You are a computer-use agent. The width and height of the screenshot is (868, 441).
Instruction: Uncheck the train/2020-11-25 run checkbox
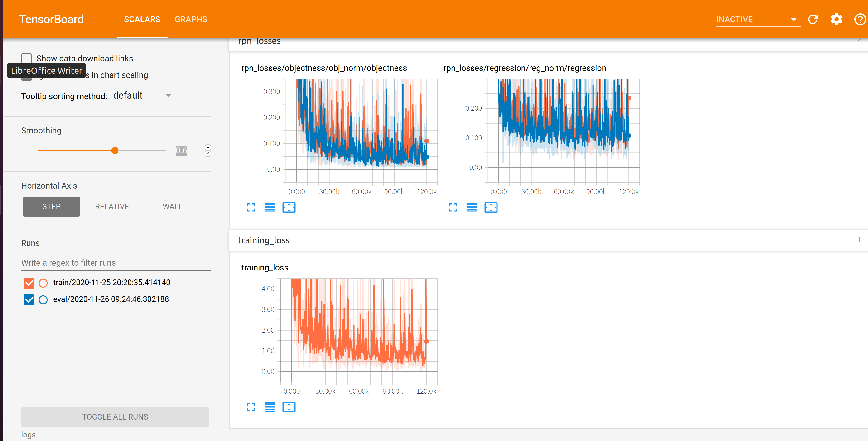pos(29,283)
